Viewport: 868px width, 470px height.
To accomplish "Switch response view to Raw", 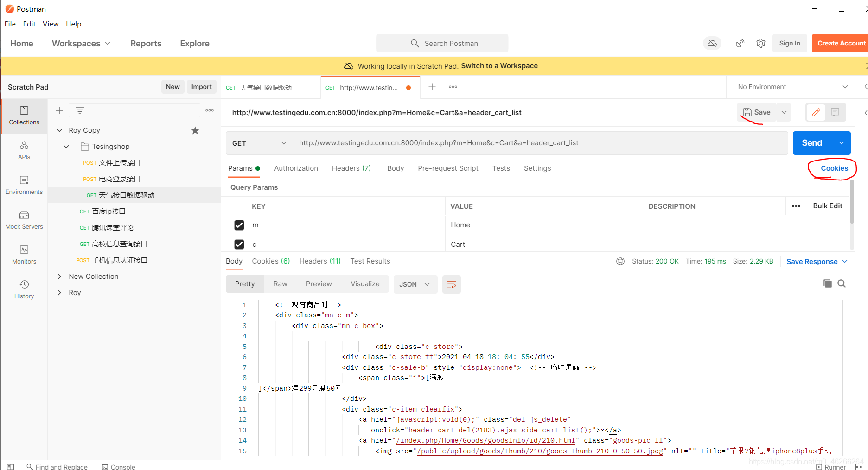I will coord(281,284).
